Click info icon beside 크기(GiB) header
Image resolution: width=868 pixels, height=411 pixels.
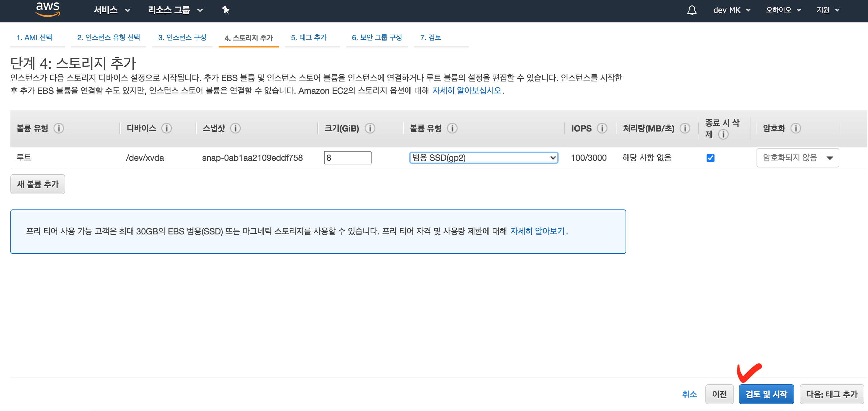(x=370, y=128)
